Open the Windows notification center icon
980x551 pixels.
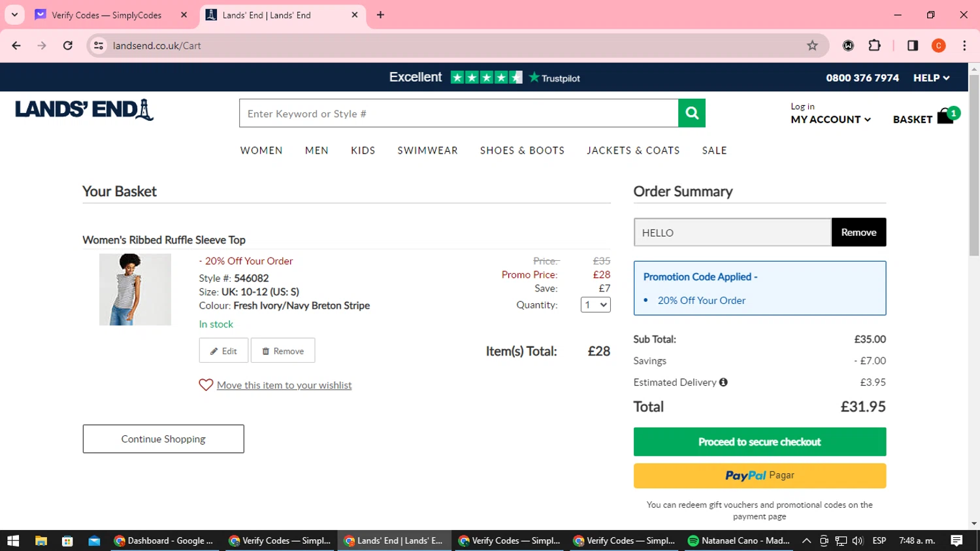(x=956, y=541)
